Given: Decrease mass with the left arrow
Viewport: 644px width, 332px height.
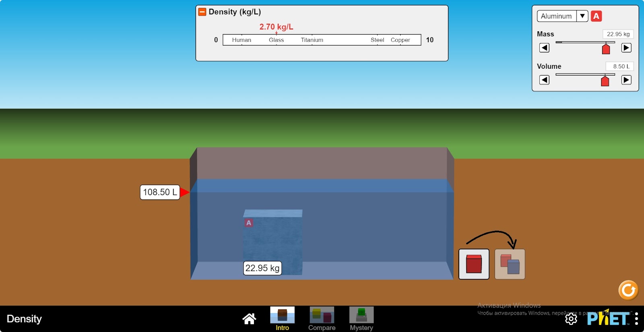Looking at the screenshot, I should (x=544, y=48).
